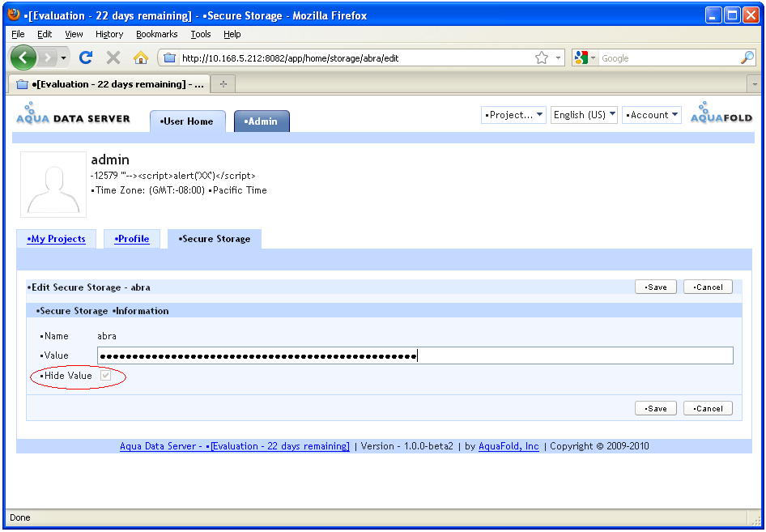Viewport: 766px width, 532px height.
Task: Open the address bar history dropdown
Action: (558, 58)
